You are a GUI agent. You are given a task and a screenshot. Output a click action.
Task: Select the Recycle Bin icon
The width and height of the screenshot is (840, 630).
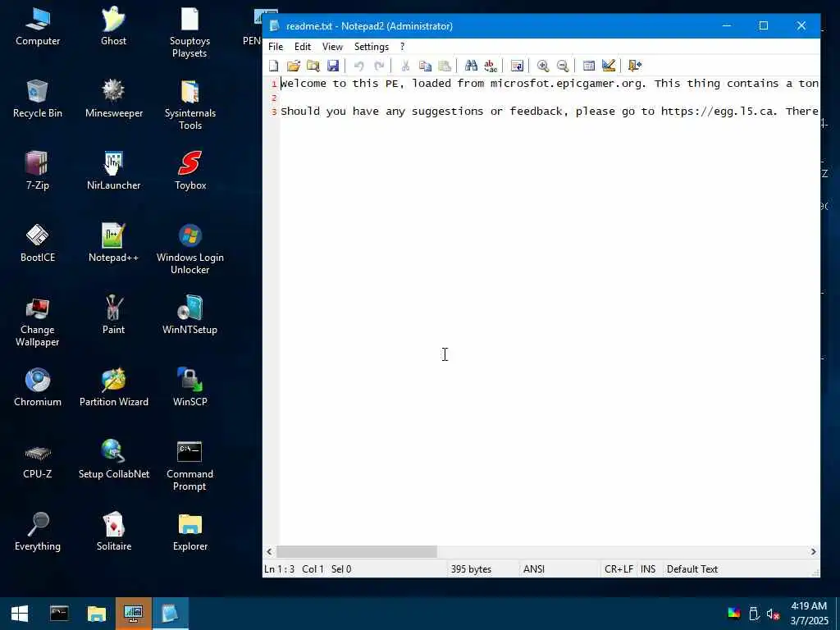(x=38, y=98)
